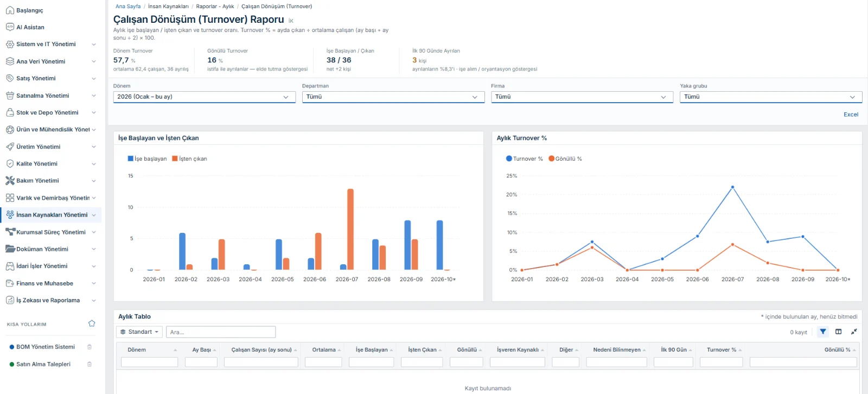Click the Satın Alma Yönetimi basket icon
This screenshot has width=868, height=394.
pos(10,96)
